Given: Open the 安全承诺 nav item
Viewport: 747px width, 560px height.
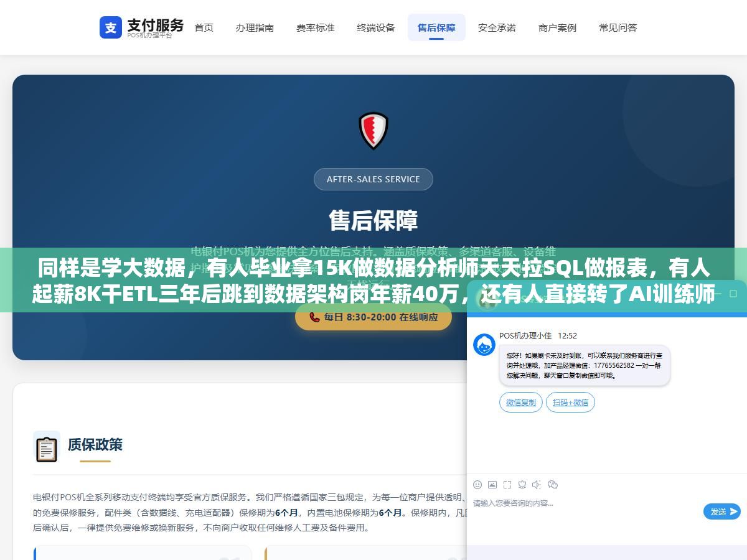Looking at the screenshot, I should tap(497, 27).
